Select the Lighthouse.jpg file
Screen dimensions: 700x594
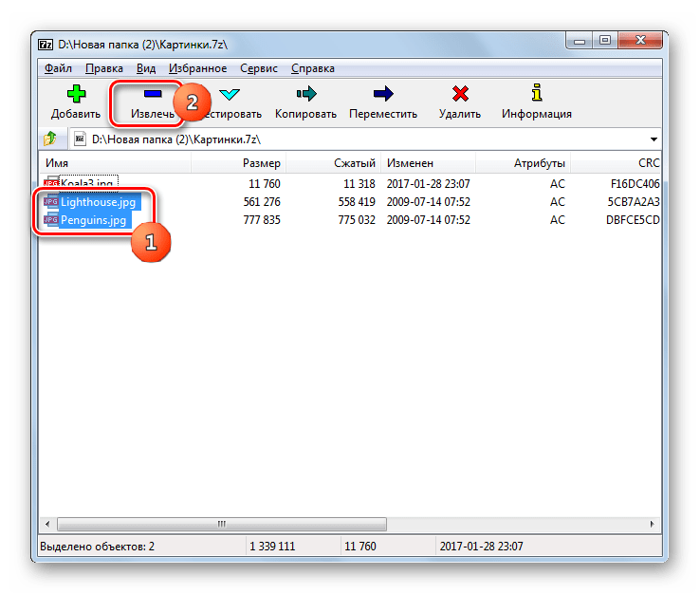99,202
